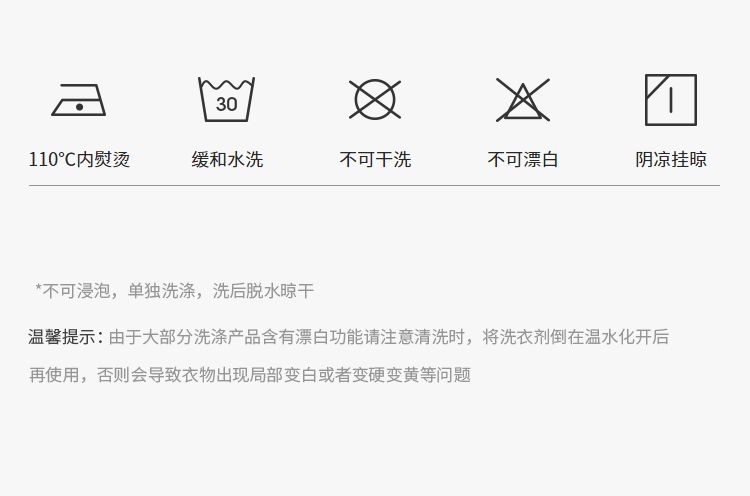
Task: Click the crossed triangle no-bleach icon
Action: (523, 100)
